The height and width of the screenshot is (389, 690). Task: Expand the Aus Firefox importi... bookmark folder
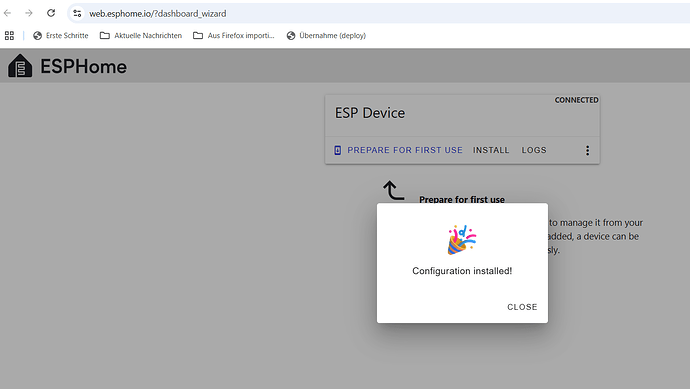coord(234,36)
